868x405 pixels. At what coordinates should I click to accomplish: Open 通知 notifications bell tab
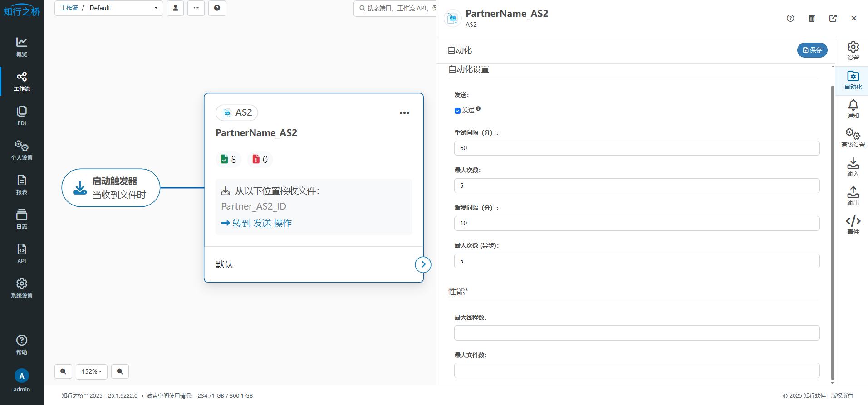click(853, 108)
